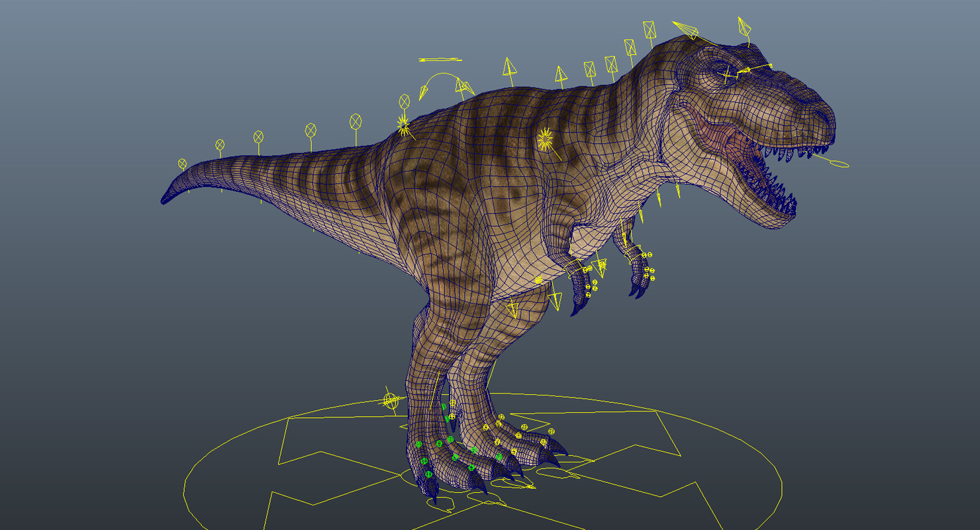Select the topmost neck rectangle control
Image resolution: width=980 pixels, height=530 pixels.
(x=649, y=29)
